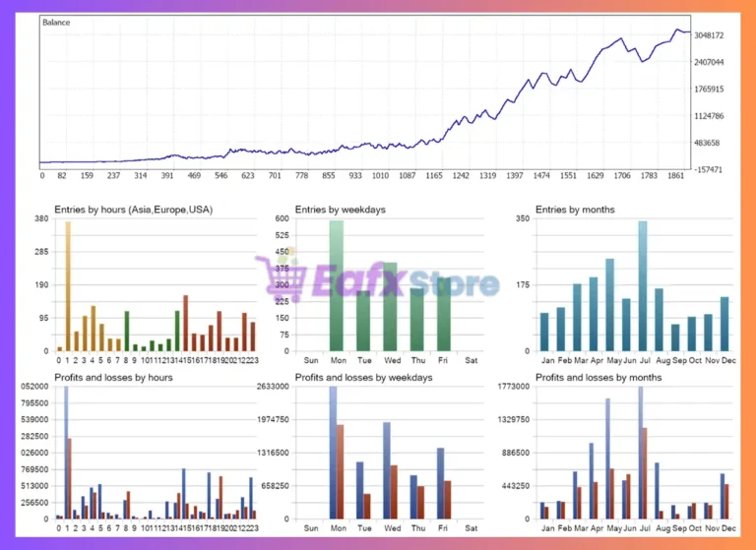
Task: Click the 'Entries by weekdays' chart title
Action: point(341,210)
